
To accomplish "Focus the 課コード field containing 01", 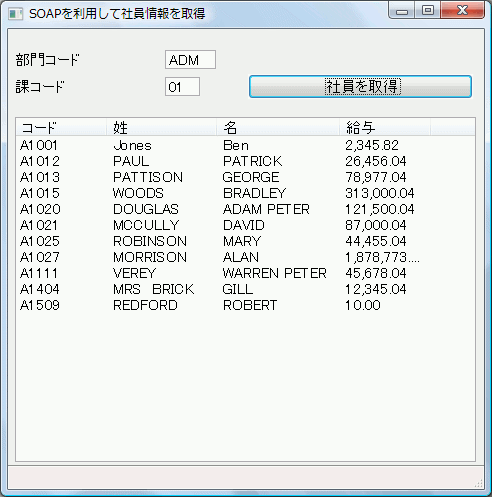I will pyautogui.click(x=182, y=87).
